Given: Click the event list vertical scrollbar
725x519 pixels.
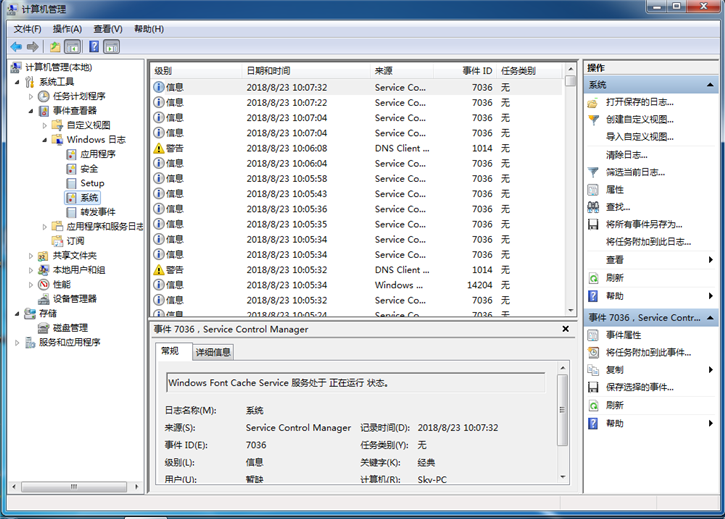Looking at the screenshot, I should tap(570, 190).
